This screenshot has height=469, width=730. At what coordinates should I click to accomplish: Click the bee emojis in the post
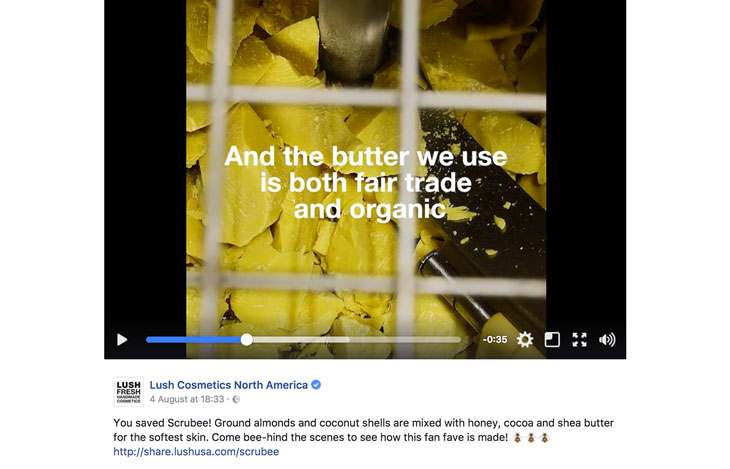(x=531, y=437)
